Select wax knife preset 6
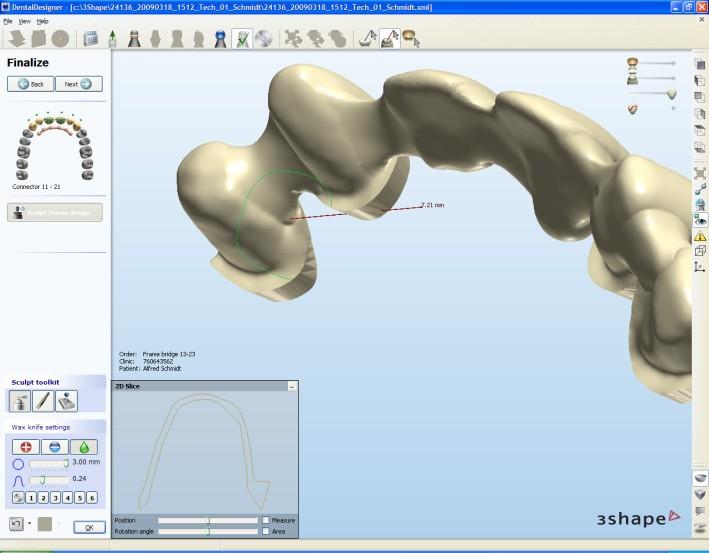The image size is (709, 553). tap(92, 498)
